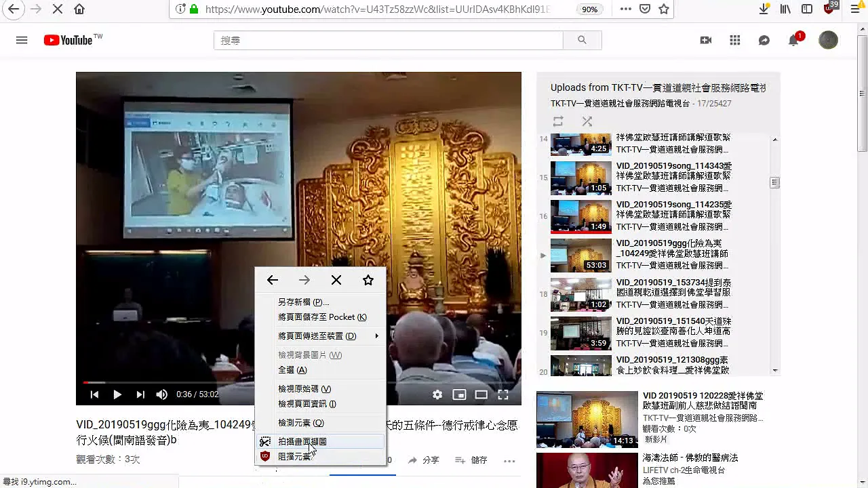
Task: Context menu back arrow icon
Action: pyautogui.click(x=273, y=280)
